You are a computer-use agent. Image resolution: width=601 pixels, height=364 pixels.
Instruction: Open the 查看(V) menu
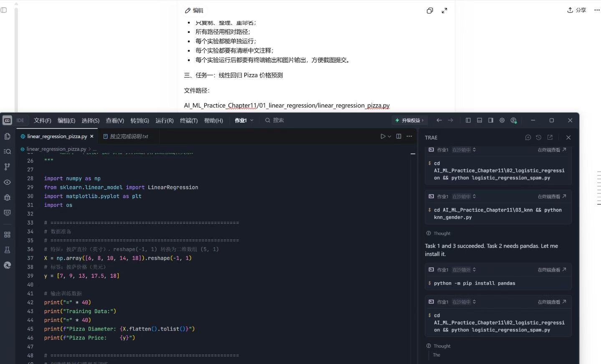115,120
